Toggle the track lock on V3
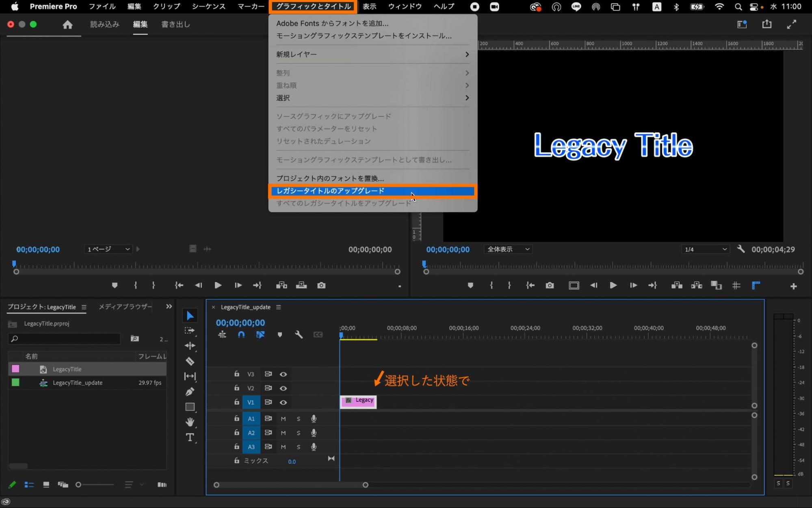 236,374
